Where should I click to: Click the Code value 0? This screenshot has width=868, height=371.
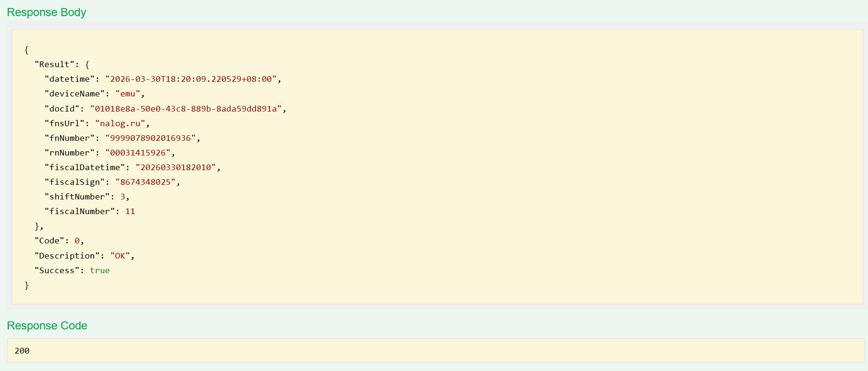coord(77,241)
